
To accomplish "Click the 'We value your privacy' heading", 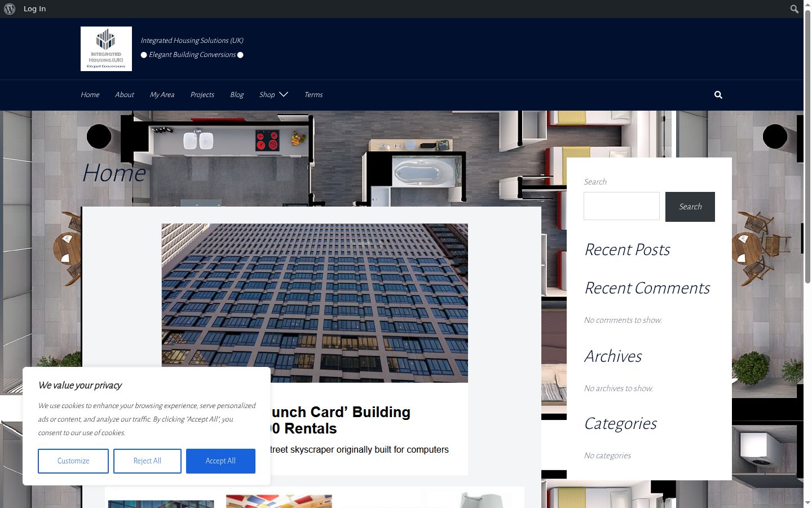I will pos(80,386).
